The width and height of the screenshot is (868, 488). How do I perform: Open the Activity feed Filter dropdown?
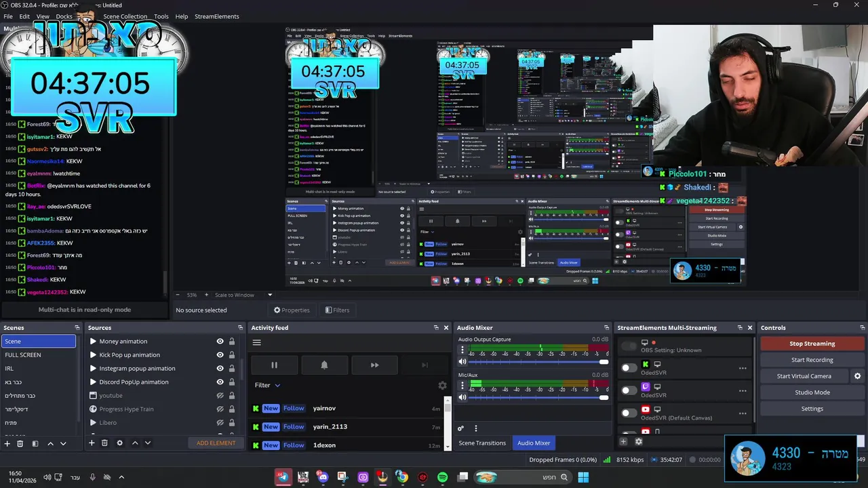point(267,385)
